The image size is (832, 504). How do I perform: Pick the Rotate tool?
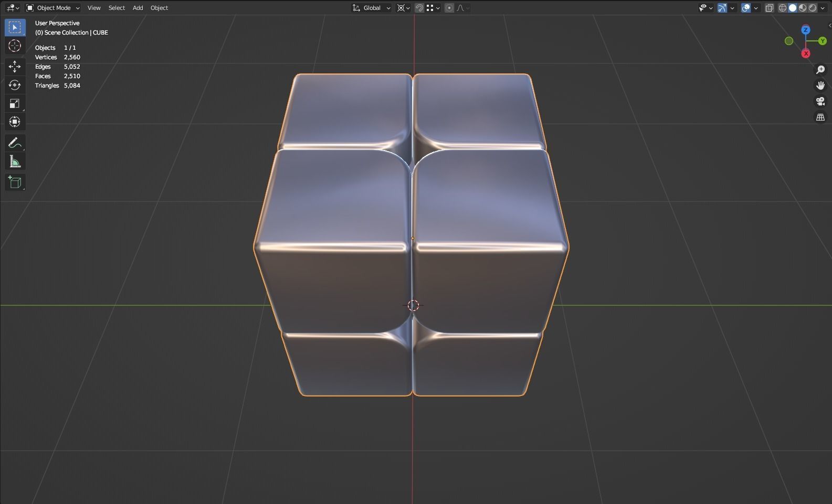[15, 85]
